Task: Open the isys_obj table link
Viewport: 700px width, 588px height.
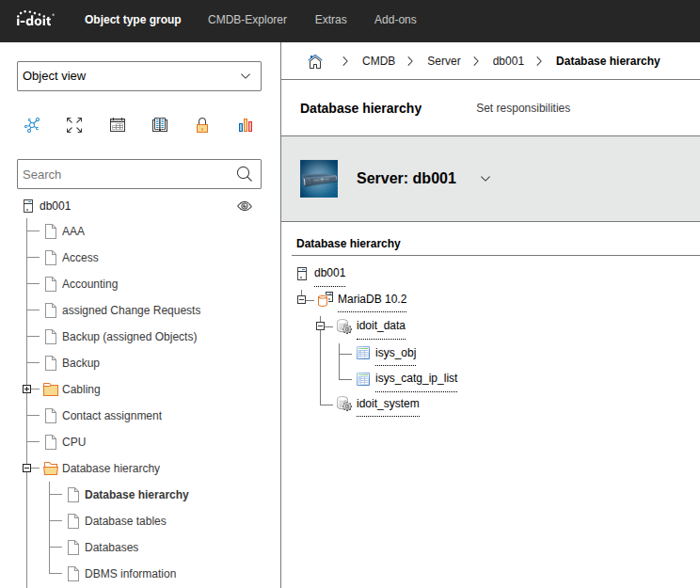Action: coord(395,353)
